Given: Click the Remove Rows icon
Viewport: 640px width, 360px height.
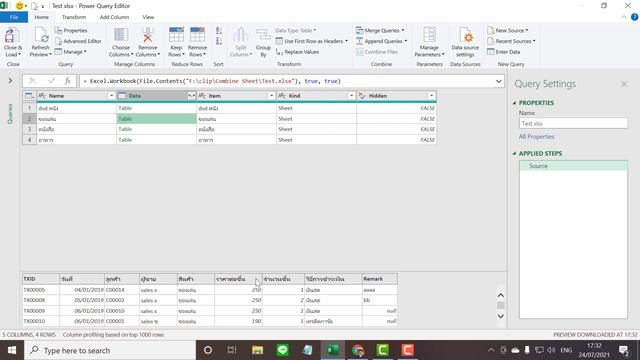Looking at the screenshot, I should tap(198, 36).
